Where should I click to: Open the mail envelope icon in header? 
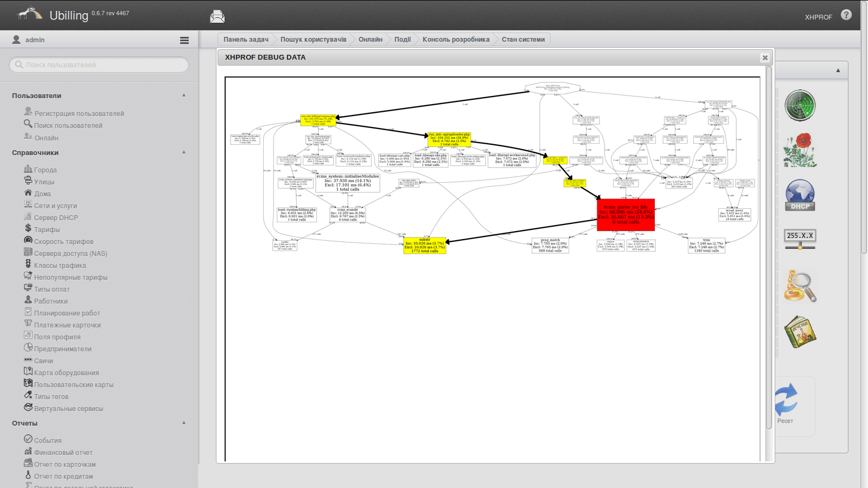[217, 16]
